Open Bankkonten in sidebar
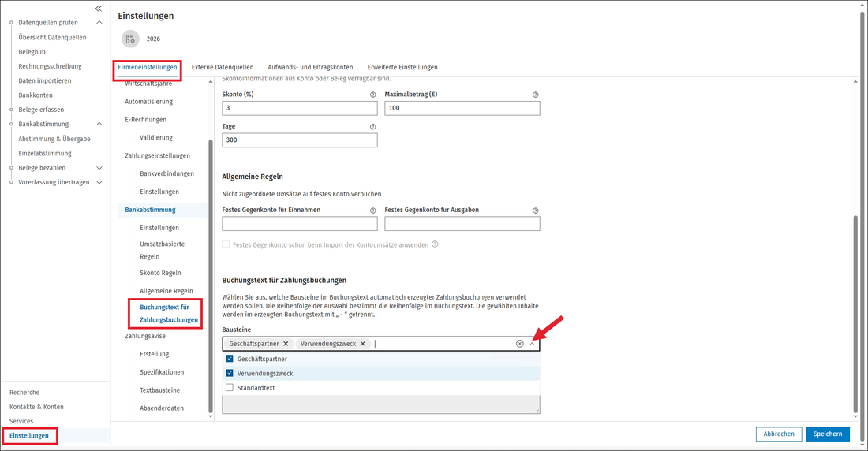Image resolution: width=868 pixels, height=451 pixels. point(36,95)
